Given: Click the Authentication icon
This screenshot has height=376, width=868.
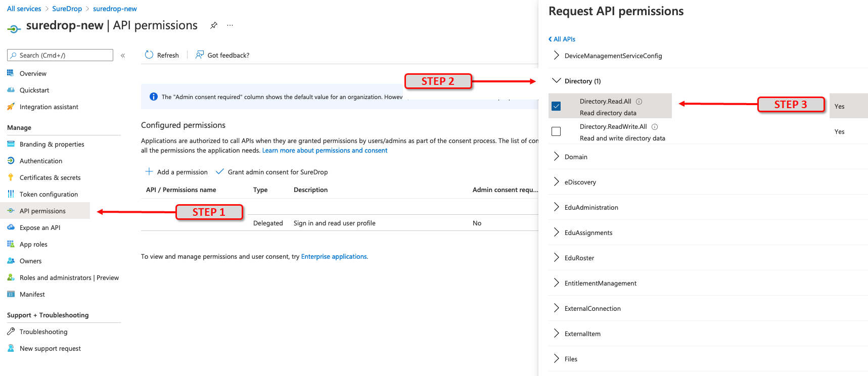Looking at the screenshot, I should (x=11, y=161).
